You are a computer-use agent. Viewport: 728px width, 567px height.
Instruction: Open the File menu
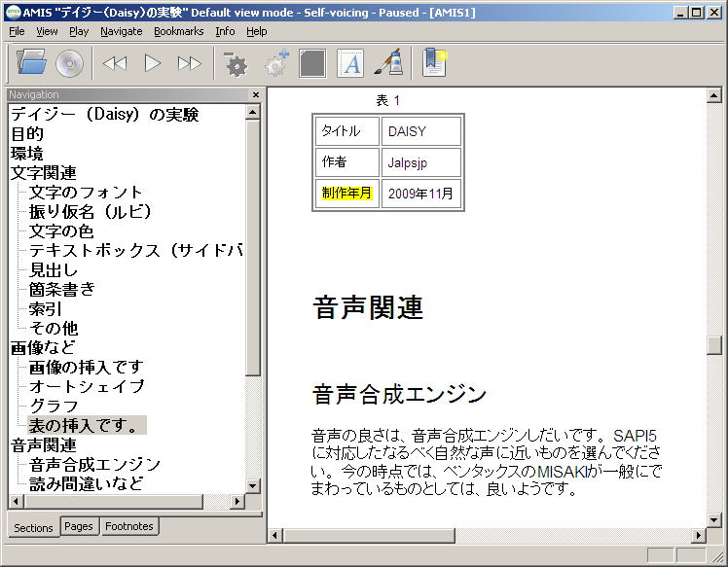pyautogui.click(x=17, y=31)
